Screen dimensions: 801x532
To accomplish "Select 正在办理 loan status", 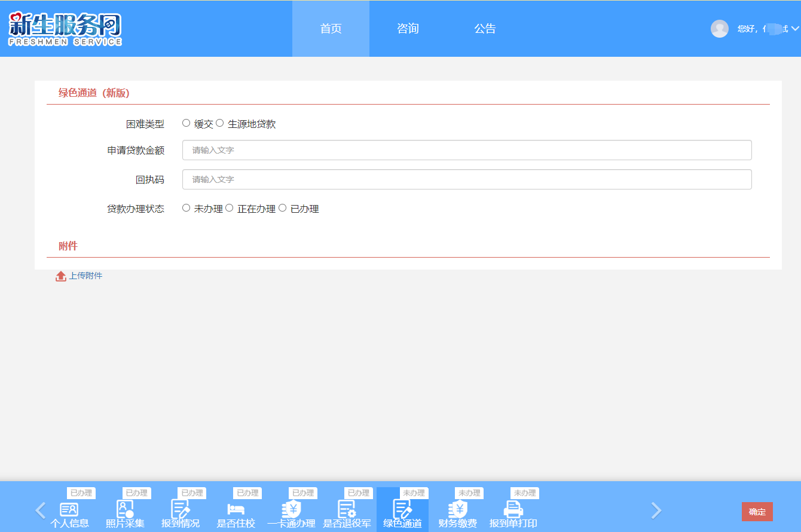I will [x=230, y=208].
